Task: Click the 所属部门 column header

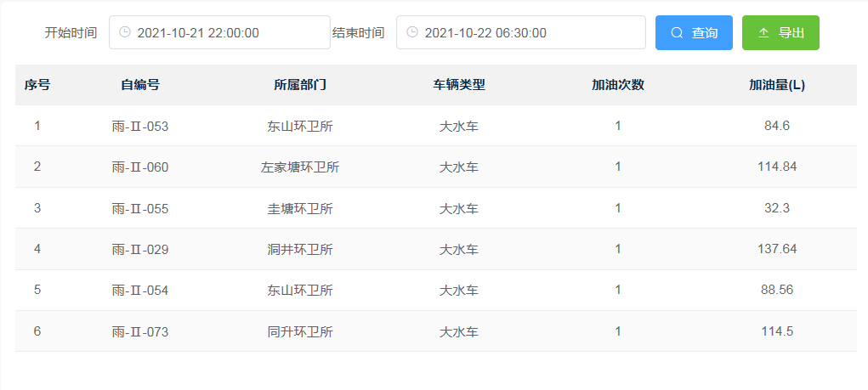Action: pyautogui.click(x=300, y=85)
